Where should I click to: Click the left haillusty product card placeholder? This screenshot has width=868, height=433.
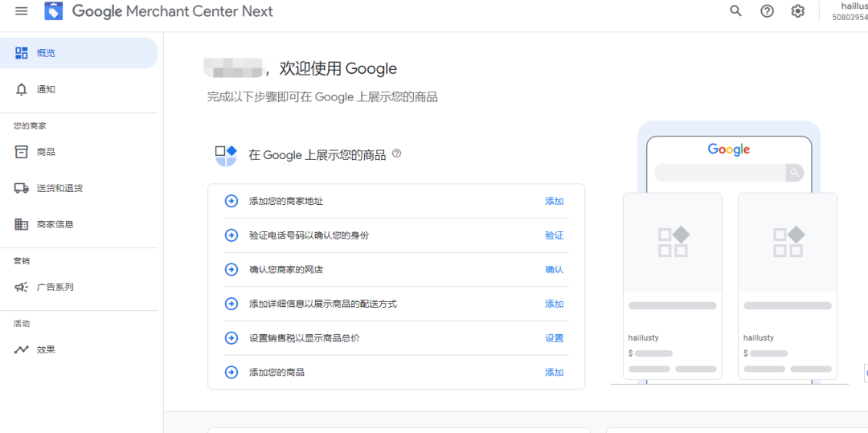[x=673, y=286]
